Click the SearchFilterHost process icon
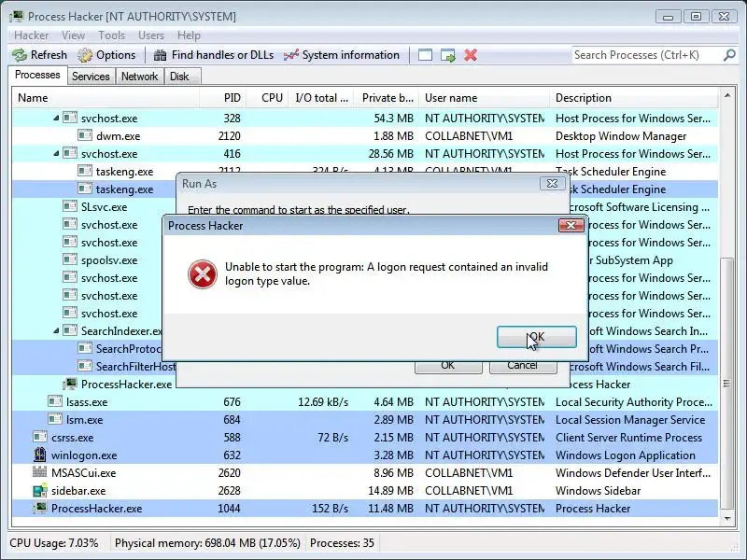The image size is (747, 560). pyautogui.click(x=85, y=366)
